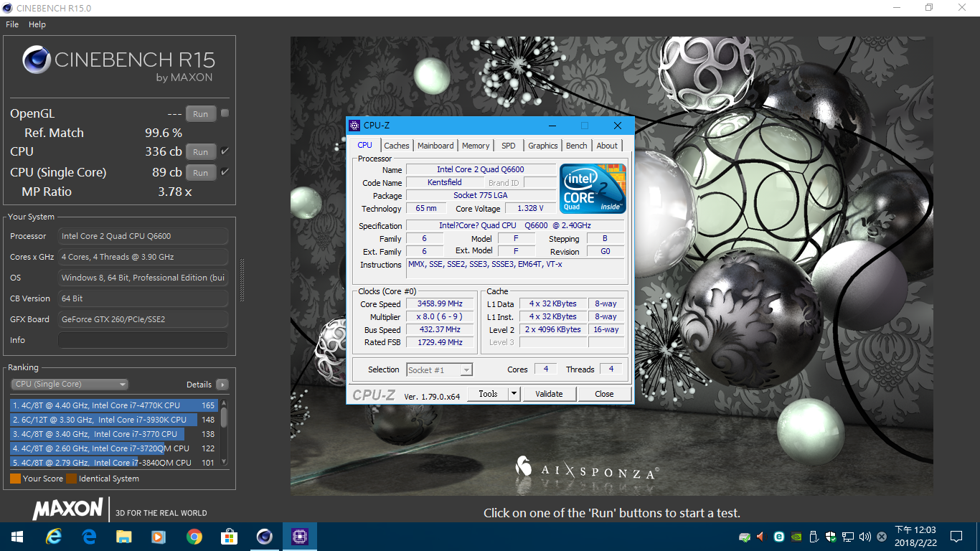Open the ESET security tray icon

tap(779, 537)
